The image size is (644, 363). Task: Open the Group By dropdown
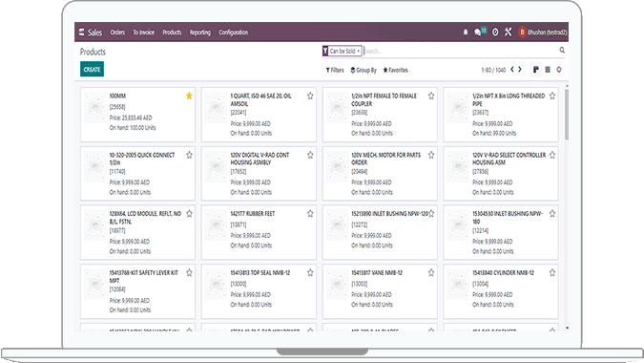[364, 70]
